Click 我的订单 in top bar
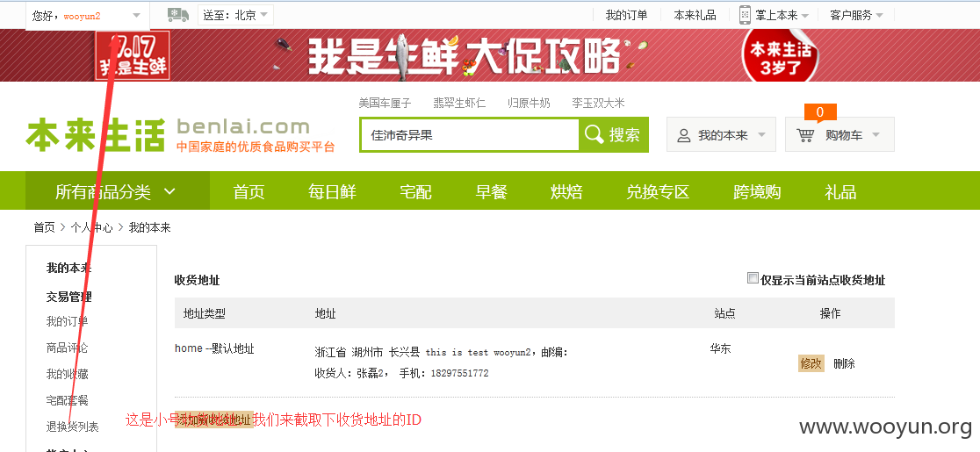Screen dimensions: 980x452 point(626,15)
